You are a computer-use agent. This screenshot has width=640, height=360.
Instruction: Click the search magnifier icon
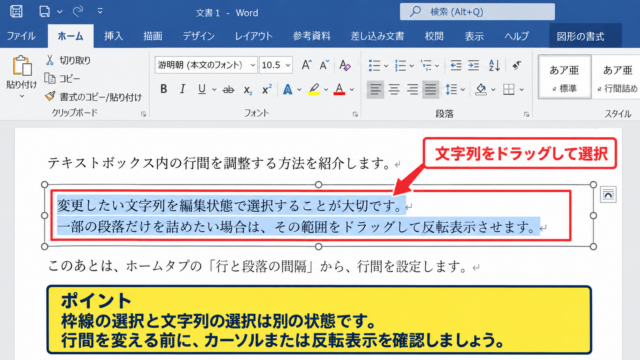415,12
